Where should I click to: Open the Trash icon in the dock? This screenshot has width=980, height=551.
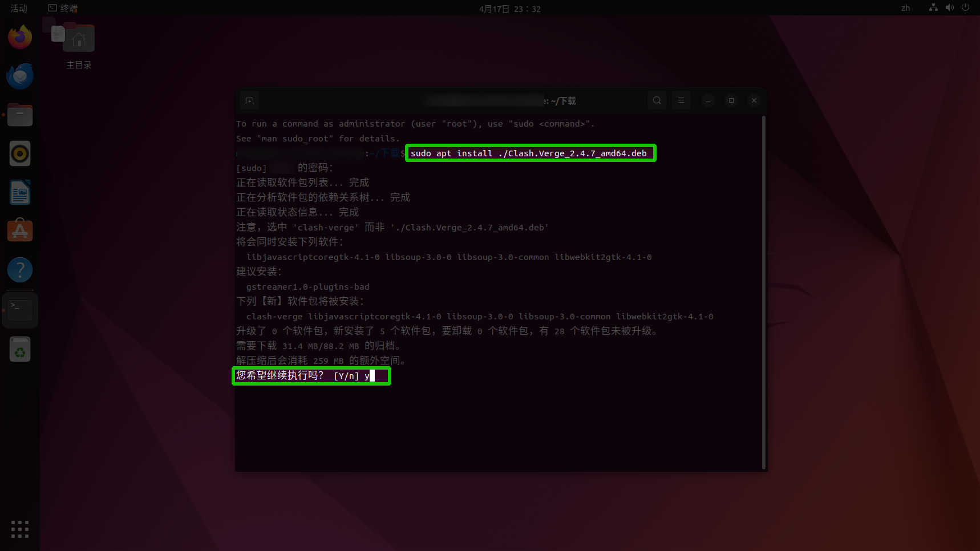coord(20,349)
